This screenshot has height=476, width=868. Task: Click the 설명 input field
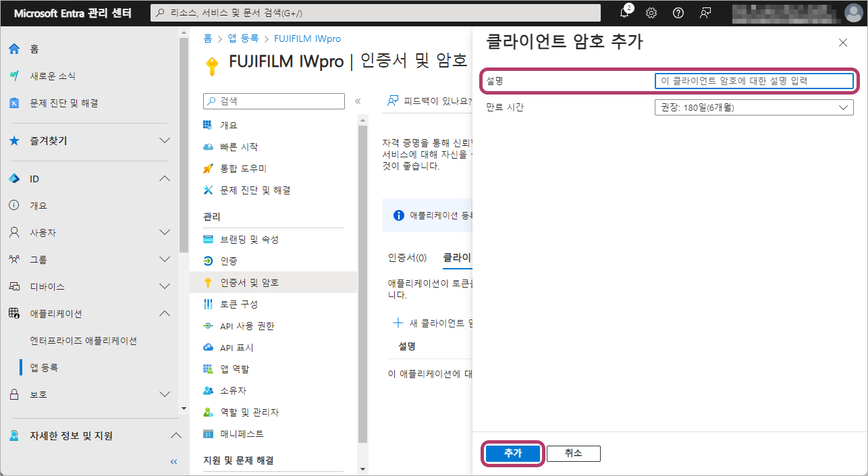[x=754, y=81]
